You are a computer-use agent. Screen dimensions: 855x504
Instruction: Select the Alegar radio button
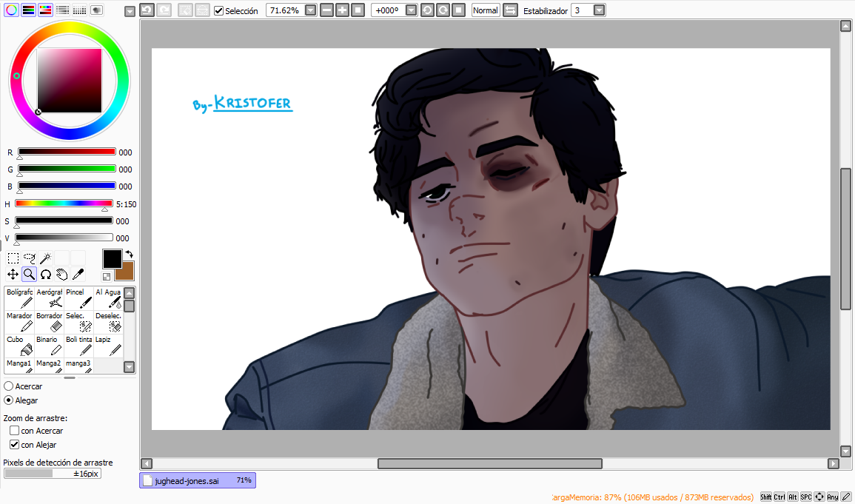click(9, 400)
